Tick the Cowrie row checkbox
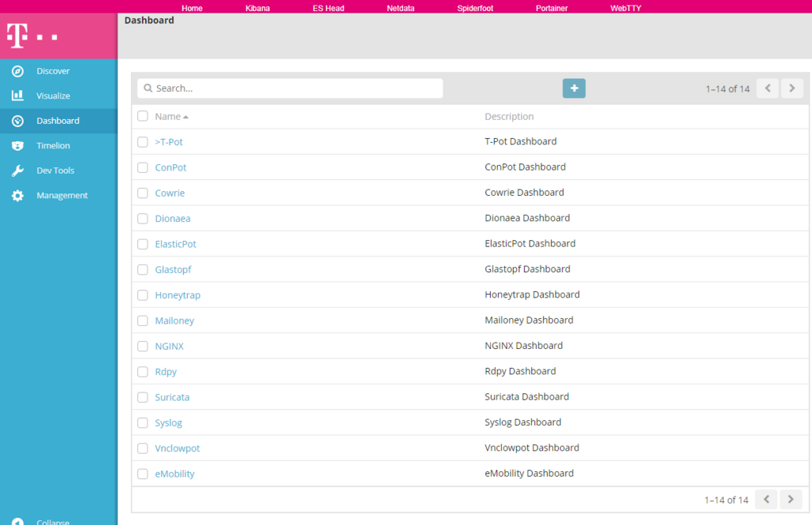The height and width of the screenshot is (525, 812). (143, 193)
